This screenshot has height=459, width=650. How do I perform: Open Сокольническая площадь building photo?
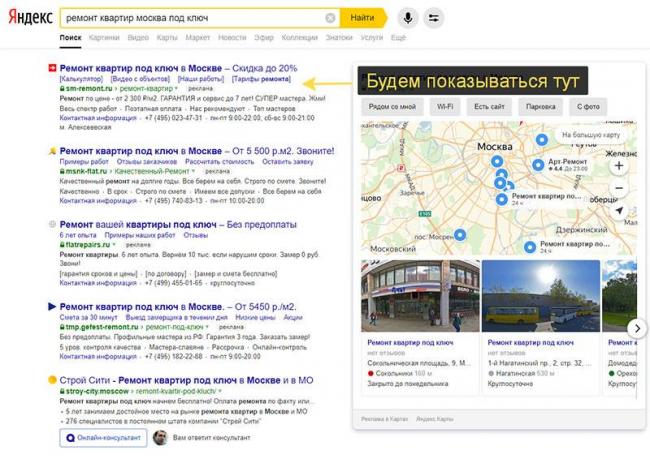(420, 296)
